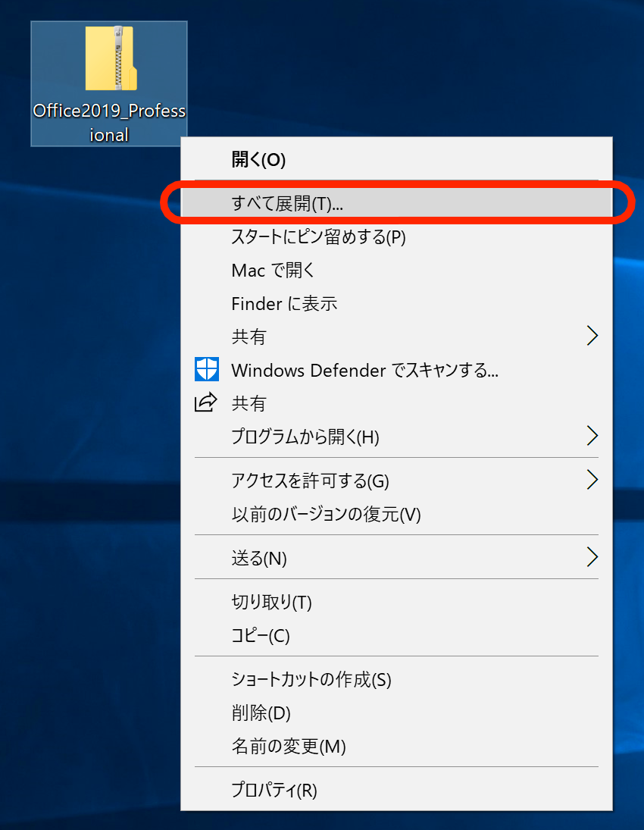The height and width of the screenshot is (830, 644).
Task: Choose ショートカットの作成(S)
Action: pyautogui.click(x=396, y=679)
